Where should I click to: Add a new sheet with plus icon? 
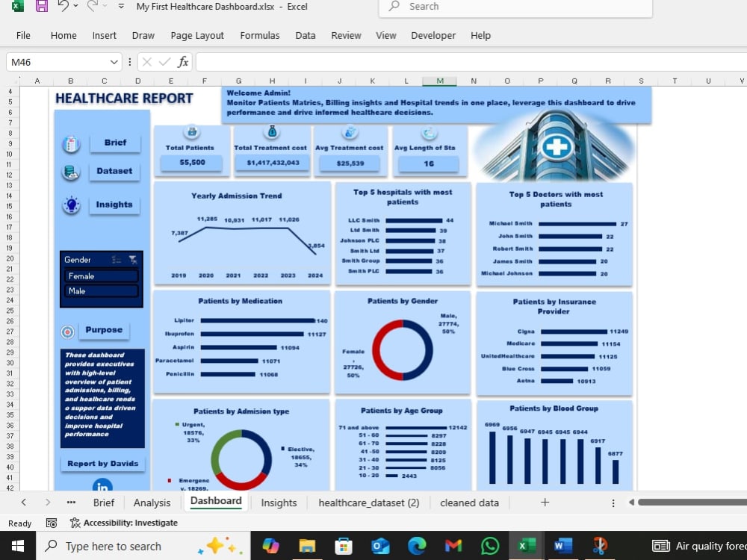545,503
